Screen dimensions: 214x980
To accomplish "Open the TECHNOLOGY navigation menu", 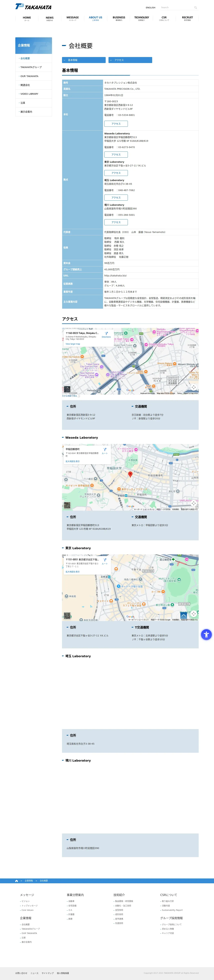I will pos(141,18).
